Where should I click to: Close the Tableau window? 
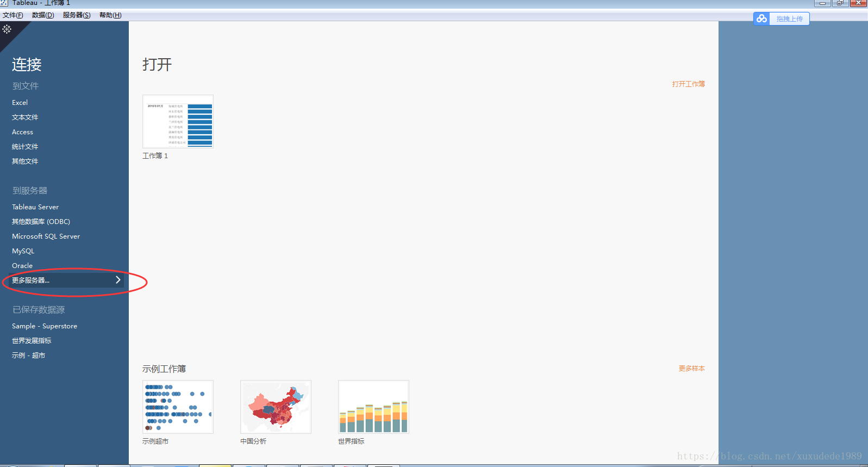click(858, 3)
